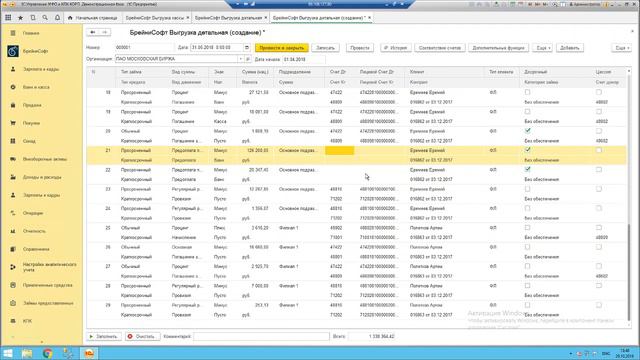Switch to second БрейнСофт Выгрузка детальная tab
Viewport: 640px width, 360px height.
pyautogui.click(x=228, y=18)
